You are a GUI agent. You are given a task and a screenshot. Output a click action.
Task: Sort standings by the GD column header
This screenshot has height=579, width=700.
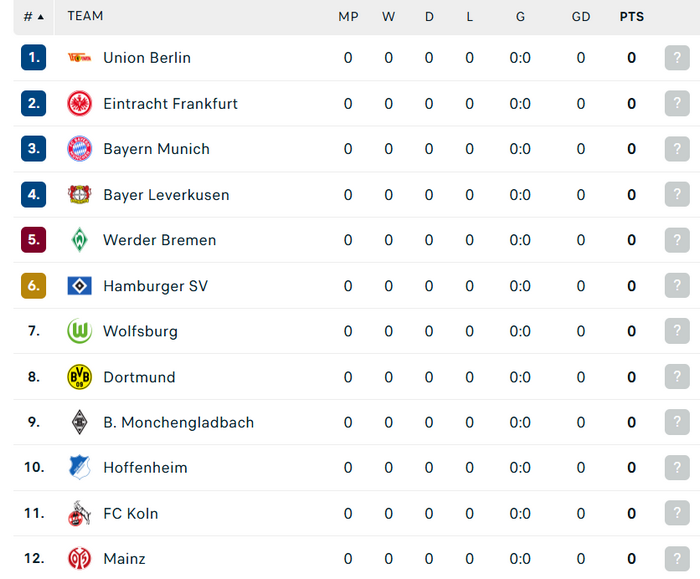[581, 17]
